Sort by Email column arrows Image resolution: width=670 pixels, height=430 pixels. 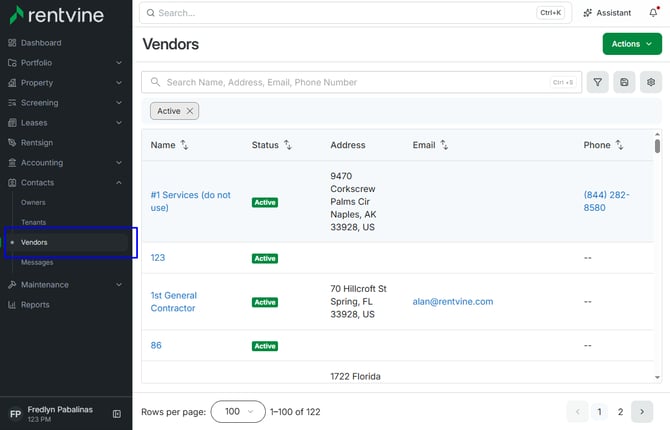click(444, 145)
